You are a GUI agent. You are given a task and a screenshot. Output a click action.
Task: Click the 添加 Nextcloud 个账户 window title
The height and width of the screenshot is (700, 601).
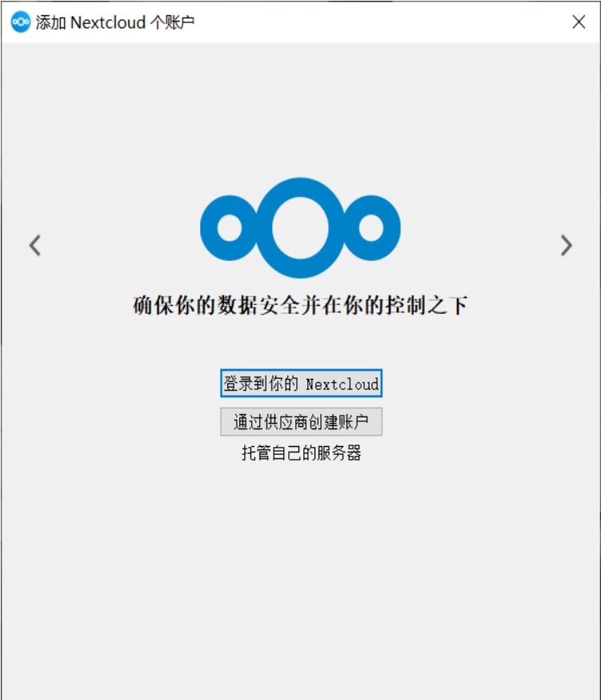point(115,22)
